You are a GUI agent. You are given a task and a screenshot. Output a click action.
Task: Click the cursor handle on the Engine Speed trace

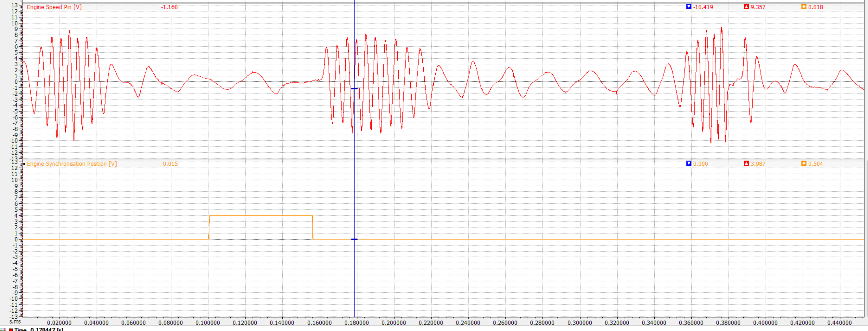pos(354,89)
